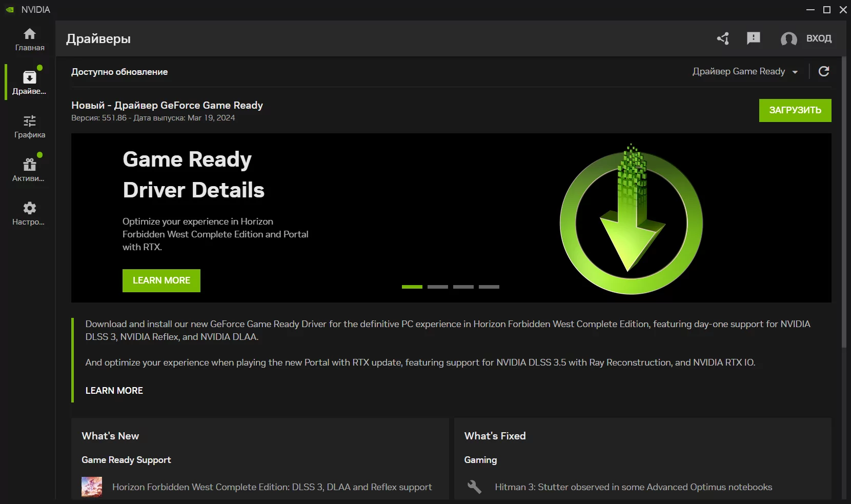Click the share icon in header
This screenshot has width=851, height=504.
tap(723, 38)
